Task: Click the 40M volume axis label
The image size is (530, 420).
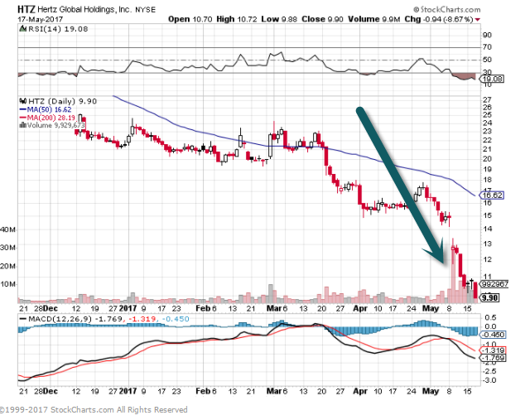Action: [x=7, y=230]
